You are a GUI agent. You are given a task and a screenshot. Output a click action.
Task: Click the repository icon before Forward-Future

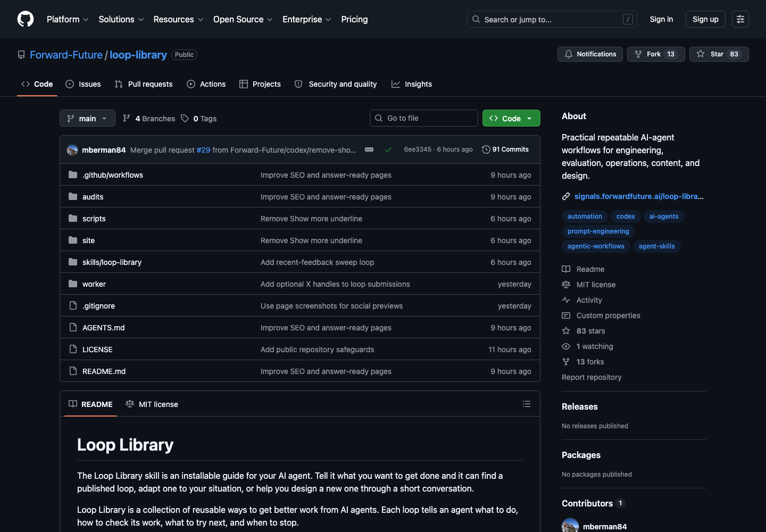click(21, 55)
